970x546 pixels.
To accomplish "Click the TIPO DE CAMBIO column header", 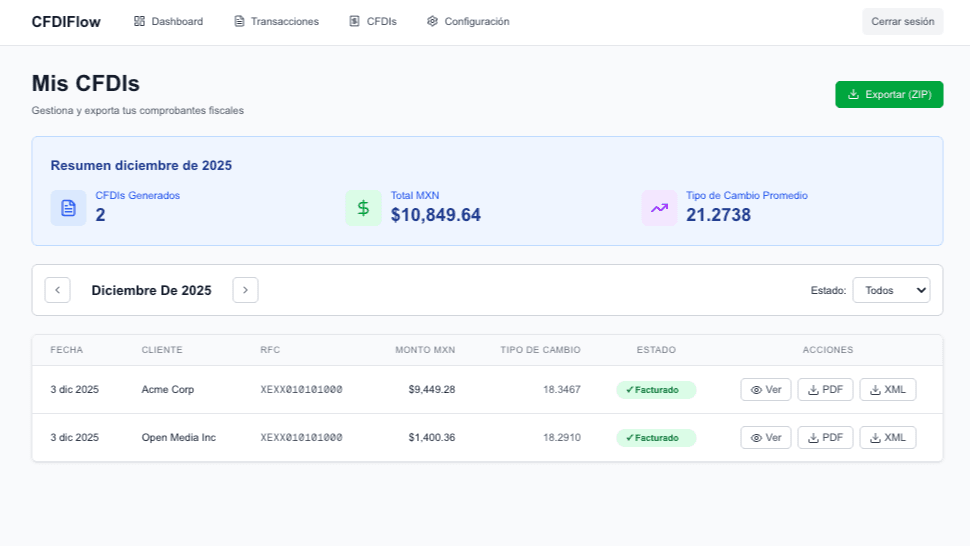I will [541, 350].
